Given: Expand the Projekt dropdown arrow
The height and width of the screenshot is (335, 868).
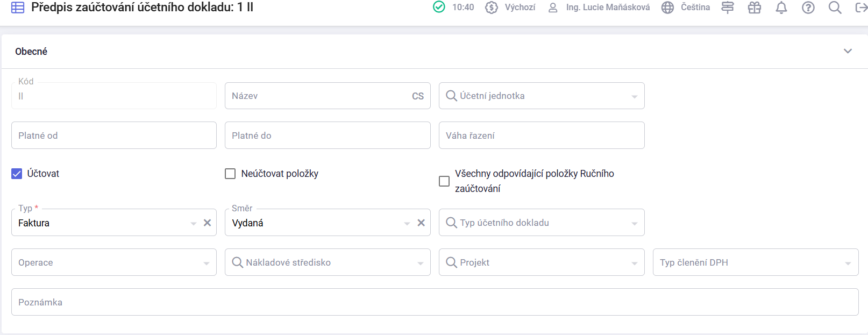Looking at the screenshot, I should pyautogui.click(x=635, y=263).
